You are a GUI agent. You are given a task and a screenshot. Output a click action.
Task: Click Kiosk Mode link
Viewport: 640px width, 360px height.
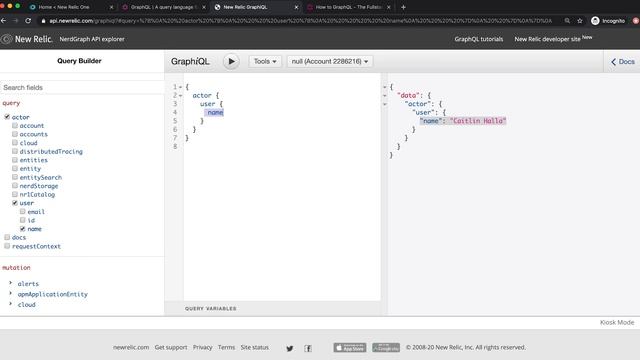[x=617, y=322]
